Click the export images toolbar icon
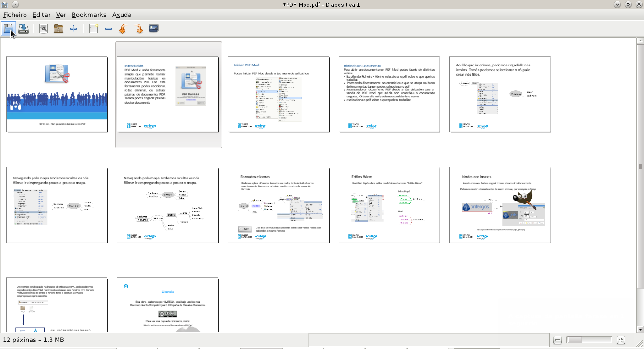Image resolution: width=644 pixels, height=349 pixels. pyautogui.click(x=154, y=29)
